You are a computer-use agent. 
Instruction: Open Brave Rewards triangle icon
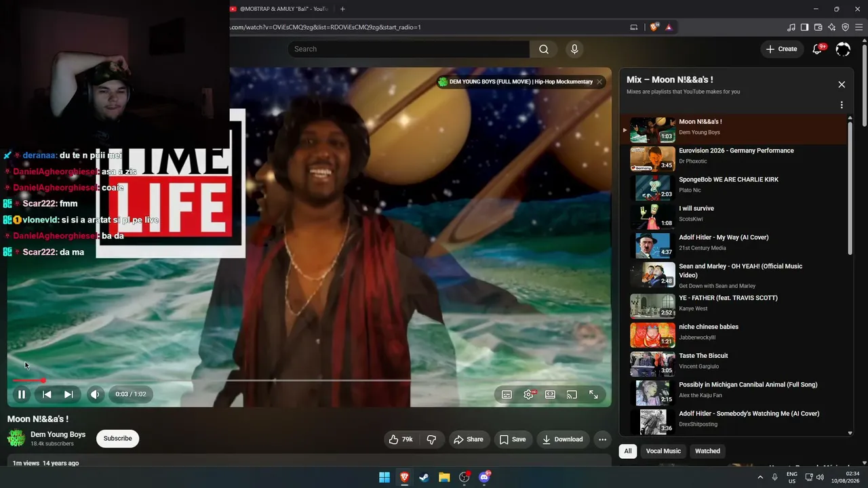pyautogui.click(x=669, y=27)
